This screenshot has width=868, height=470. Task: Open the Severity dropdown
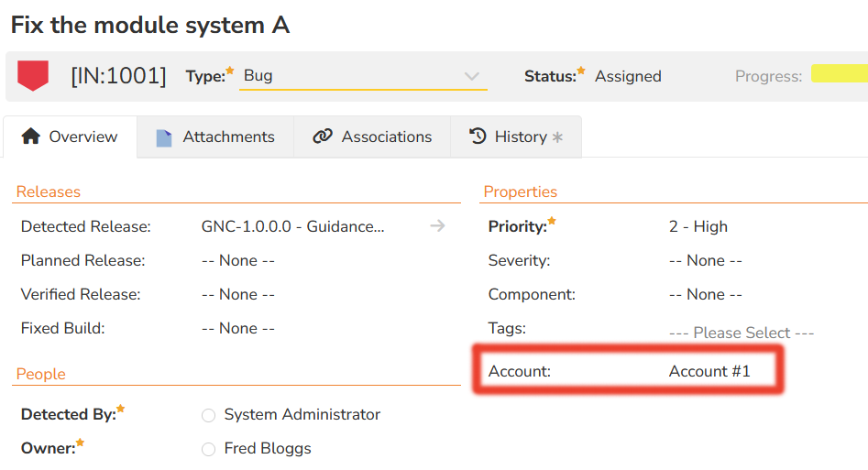pos(705,261)
